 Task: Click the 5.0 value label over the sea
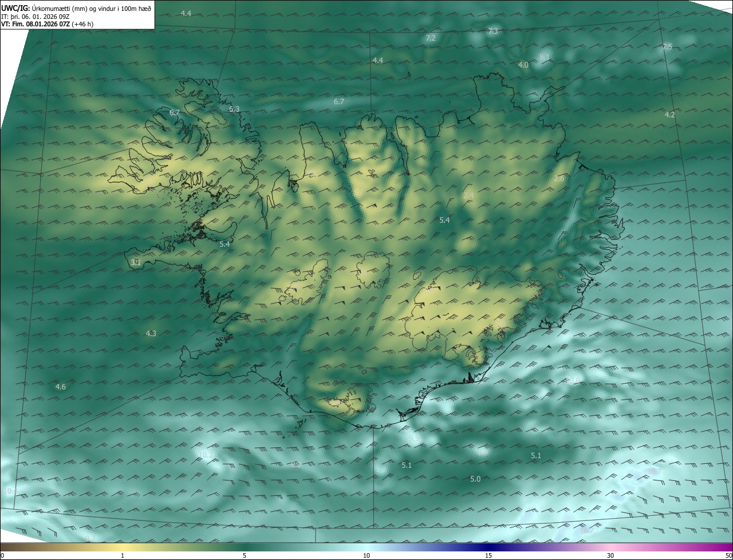pyautogui.click(x=475, y=479)
